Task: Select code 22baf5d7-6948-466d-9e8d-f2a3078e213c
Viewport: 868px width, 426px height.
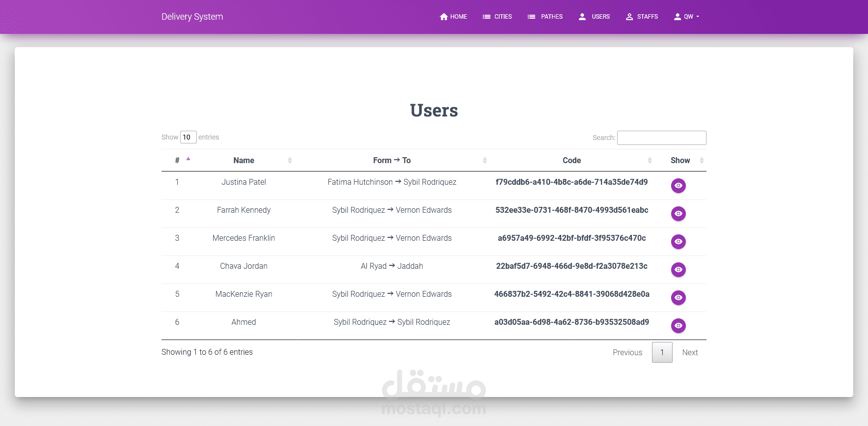Action: 571,266
